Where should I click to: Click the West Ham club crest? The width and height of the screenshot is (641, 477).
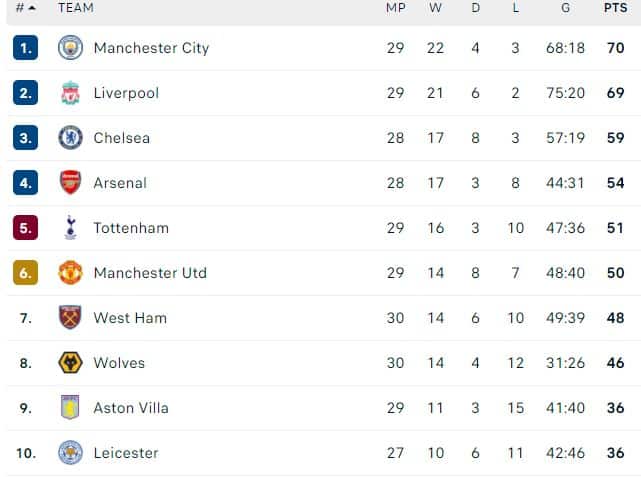point(70,318)
